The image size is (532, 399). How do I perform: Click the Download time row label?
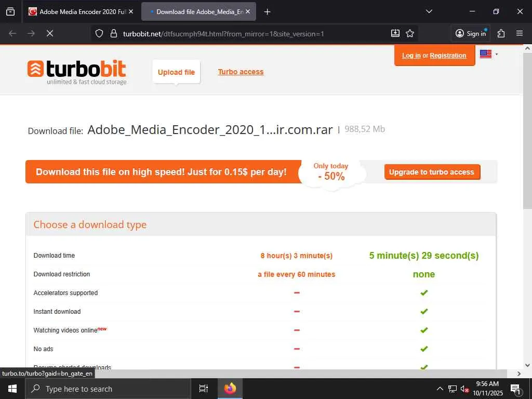tap(54, 256)
